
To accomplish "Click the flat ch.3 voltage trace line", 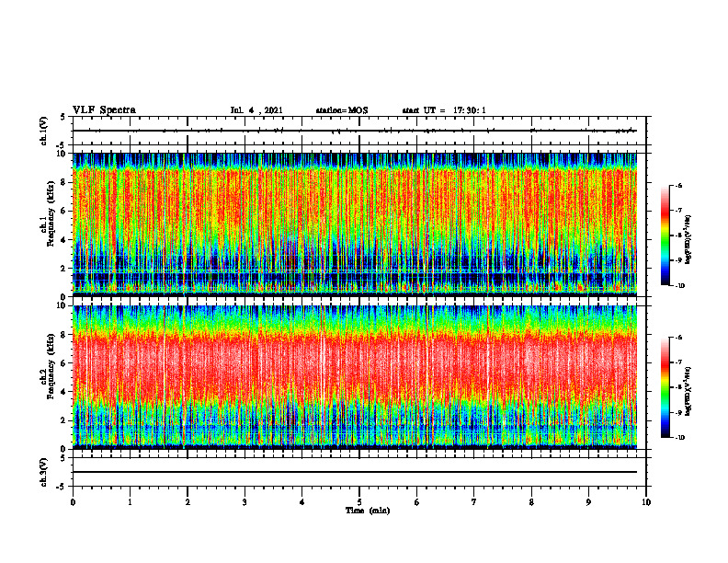I will pos(355,472).
